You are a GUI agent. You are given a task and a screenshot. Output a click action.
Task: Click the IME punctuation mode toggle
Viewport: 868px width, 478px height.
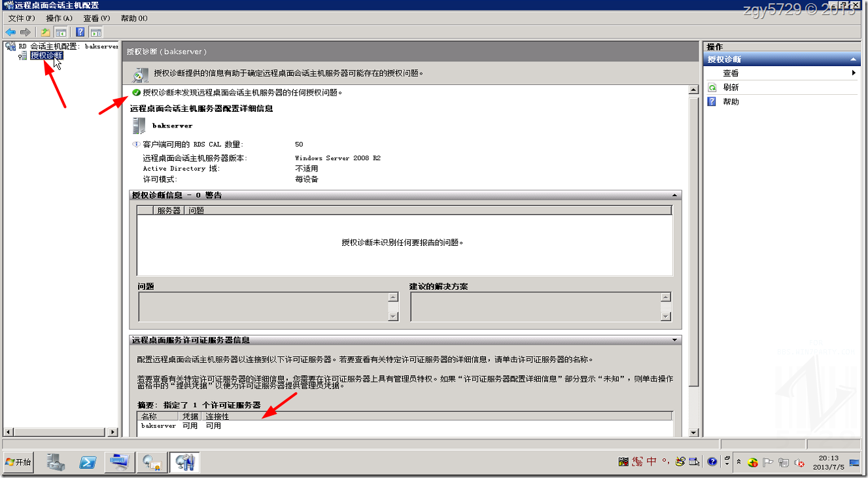coord(665,462)
